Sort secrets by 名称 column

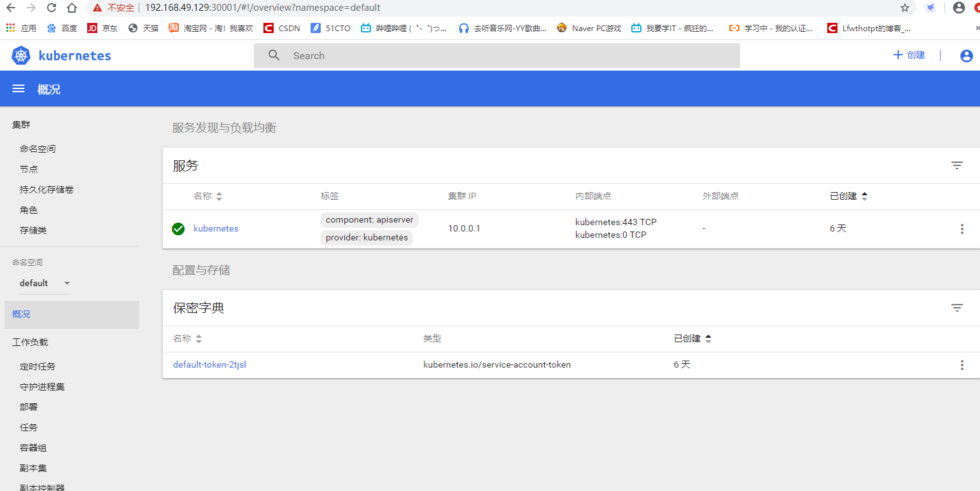188,339
